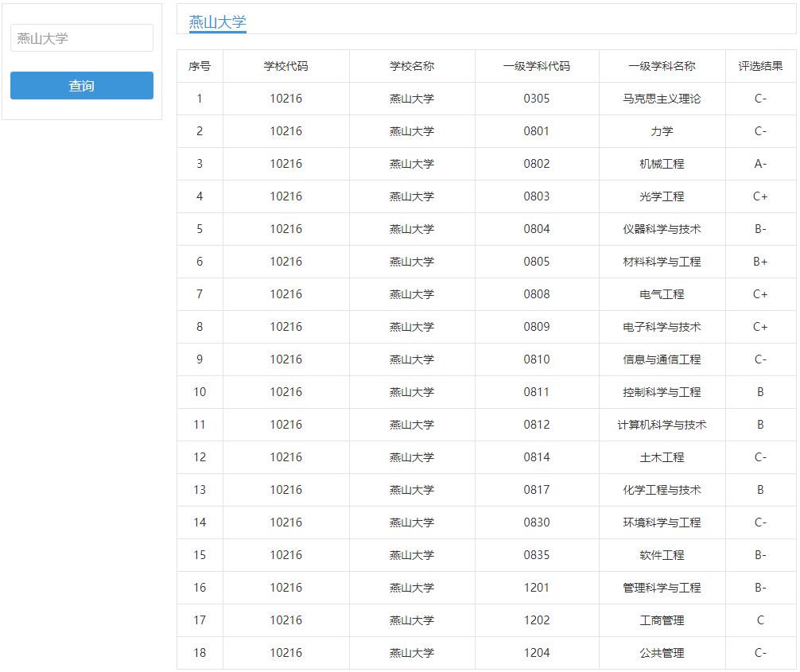
Task: Click subject code 1201
Action: (x=537, y=588)
